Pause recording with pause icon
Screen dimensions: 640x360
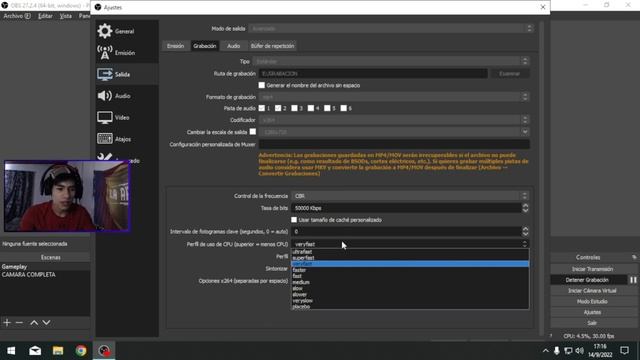[633, 280]
